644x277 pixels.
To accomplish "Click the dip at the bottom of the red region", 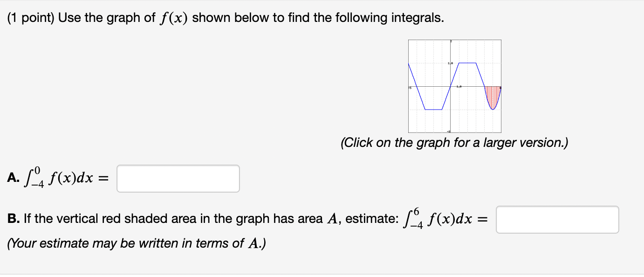I will pyautogui.click(x=493, y=109).
